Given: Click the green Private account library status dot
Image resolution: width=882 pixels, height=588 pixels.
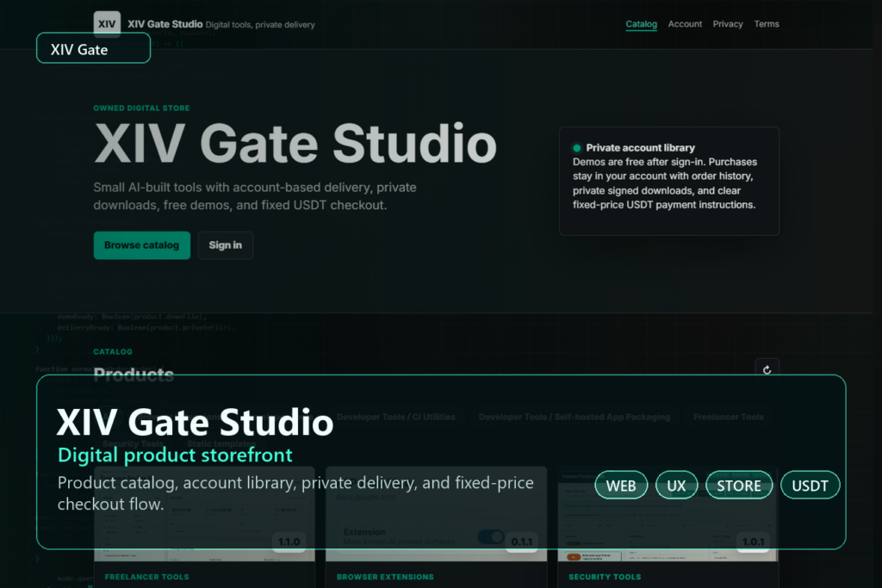Looking at the screenshot, I should 576,148.
